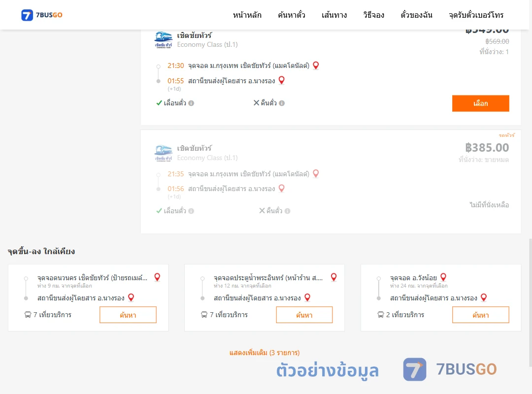The width and height of the screenshot is (532, 394).
Task: Click the 7BUSGO logo in header
Action: click(x=42, y=15)
